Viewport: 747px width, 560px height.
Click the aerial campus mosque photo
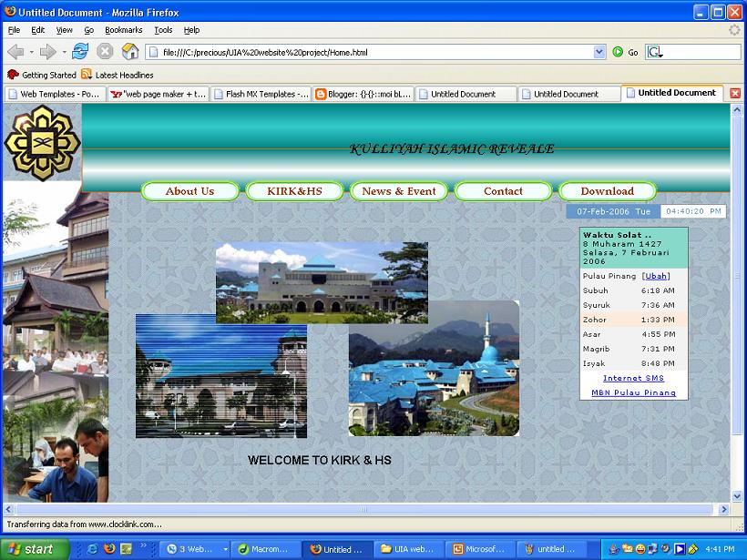[434, 368]
